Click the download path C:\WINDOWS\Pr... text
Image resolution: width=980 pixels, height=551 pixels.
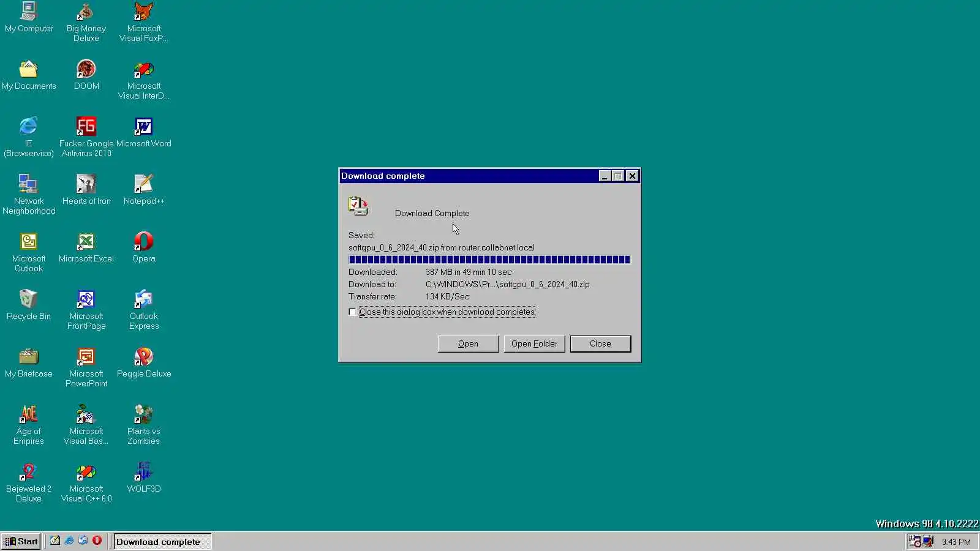point(507,284)
